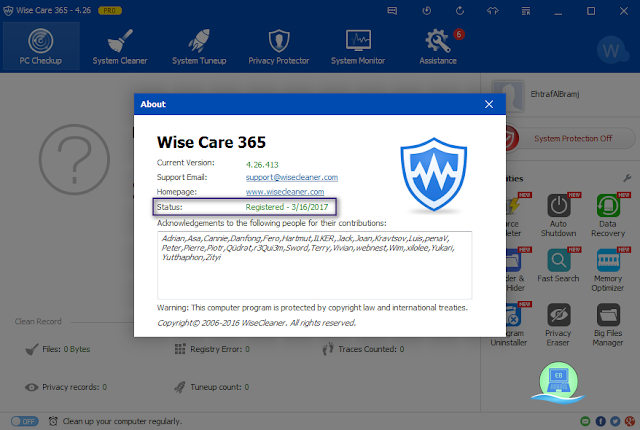640x430 pixels.
Task: Click the Registry Error: 0 record
Action: [x=212, y=349]
